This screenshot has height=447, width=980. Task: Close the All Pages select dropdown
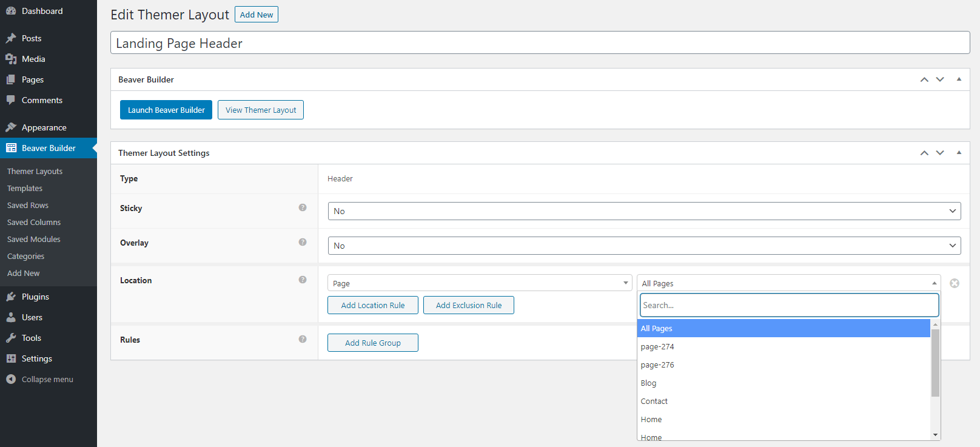(x=789, y=283)
